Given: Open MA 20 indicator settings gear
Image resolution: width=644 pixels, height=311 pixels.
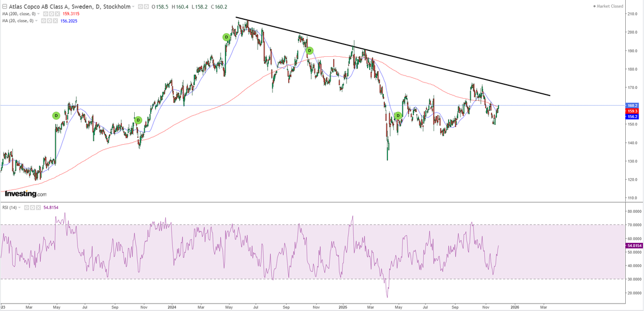Looking at the screenshot, I should tap(49, 21).
